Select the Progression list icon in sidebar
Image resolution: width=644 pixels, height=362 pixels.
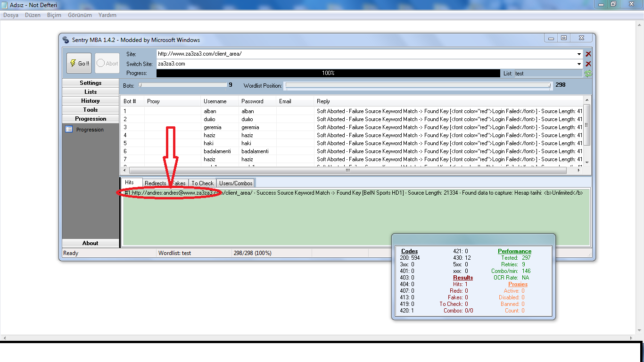coord(69,130)
